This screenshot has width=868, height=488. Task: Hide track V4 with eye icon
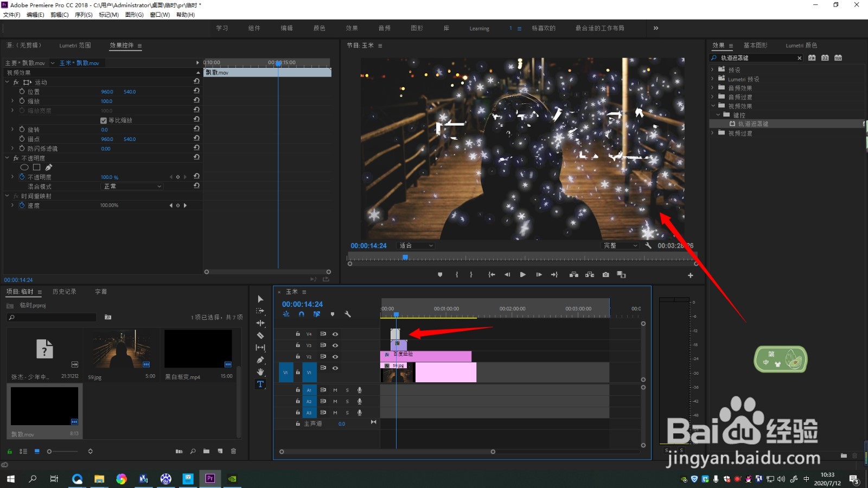(x=335, y=334)
